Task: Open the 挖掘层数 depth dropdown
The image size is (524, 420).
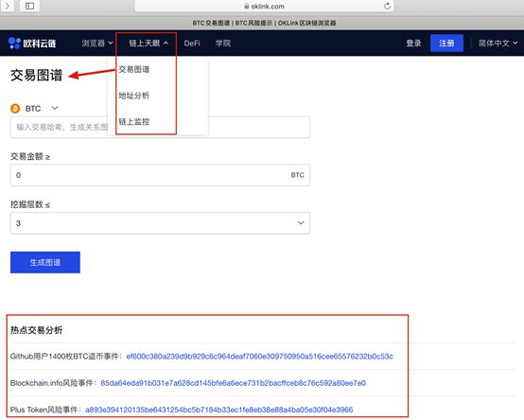Action: coord(160,223)
